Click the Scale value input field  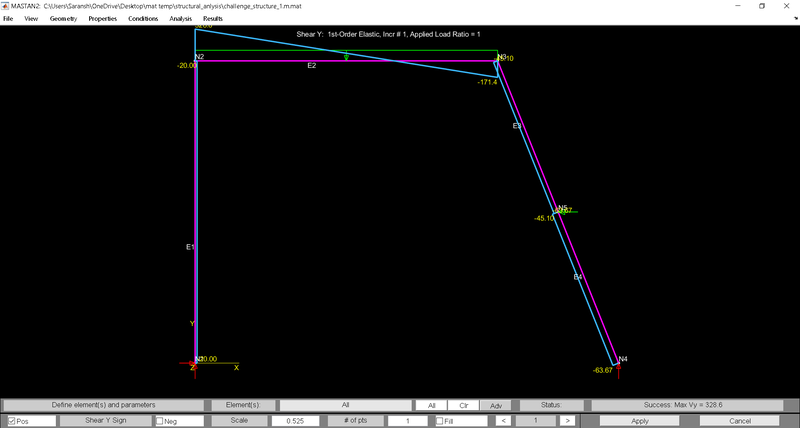[294, 421]
